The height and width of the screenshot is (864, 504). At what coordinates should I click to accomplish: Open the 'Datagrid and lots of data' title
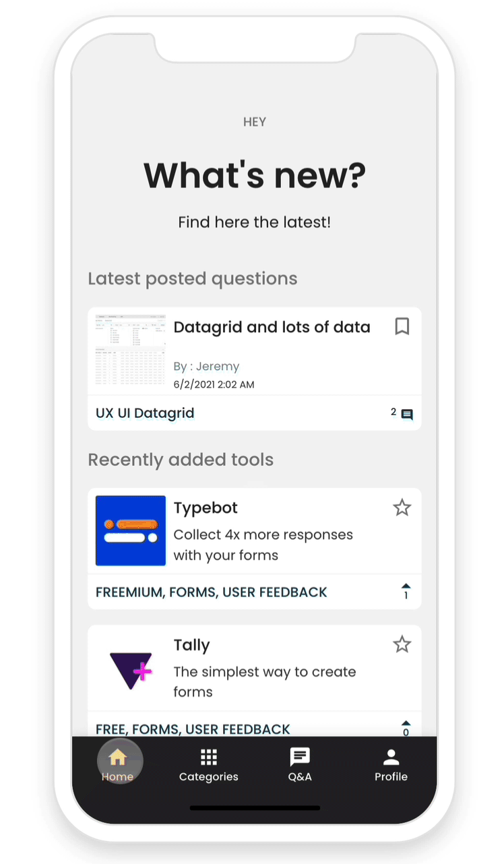(x=272, y=328)
